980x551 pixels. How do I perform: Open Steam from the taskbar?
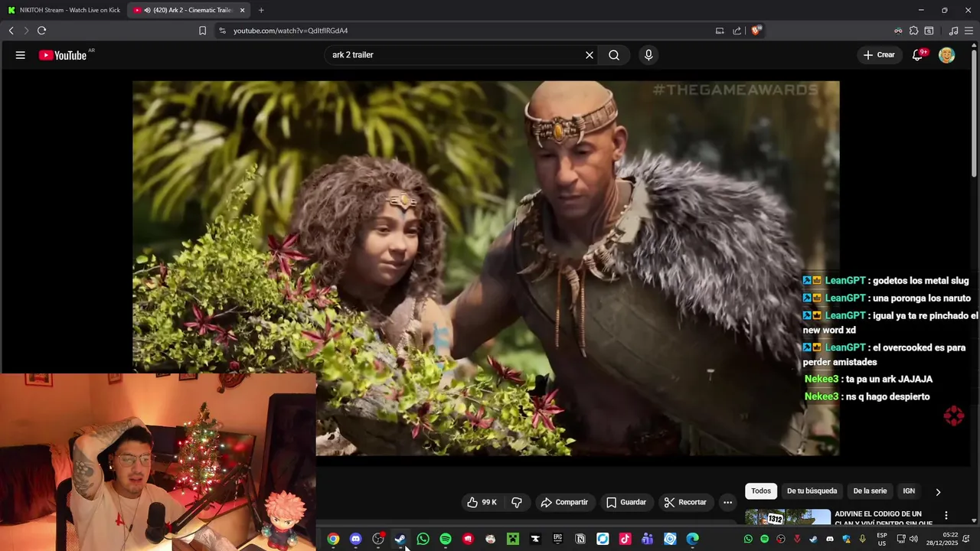click(x=400, y=539)
